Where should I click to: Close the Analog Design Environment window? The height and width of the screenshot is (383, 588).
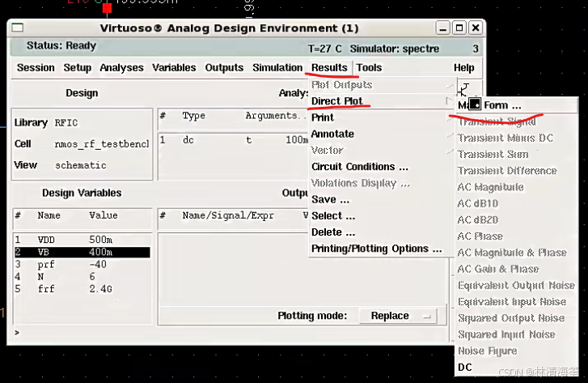476,28
